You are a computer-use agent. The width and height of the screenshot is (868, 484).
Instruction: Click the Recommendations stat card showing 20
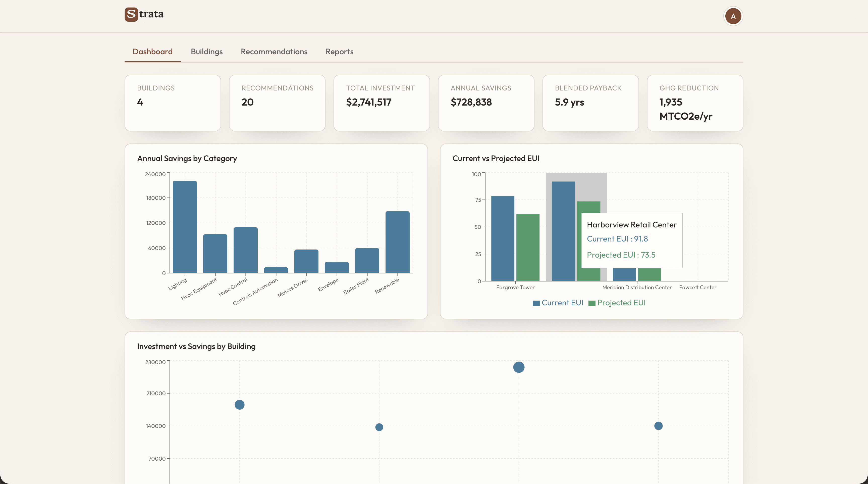point(277,103)
